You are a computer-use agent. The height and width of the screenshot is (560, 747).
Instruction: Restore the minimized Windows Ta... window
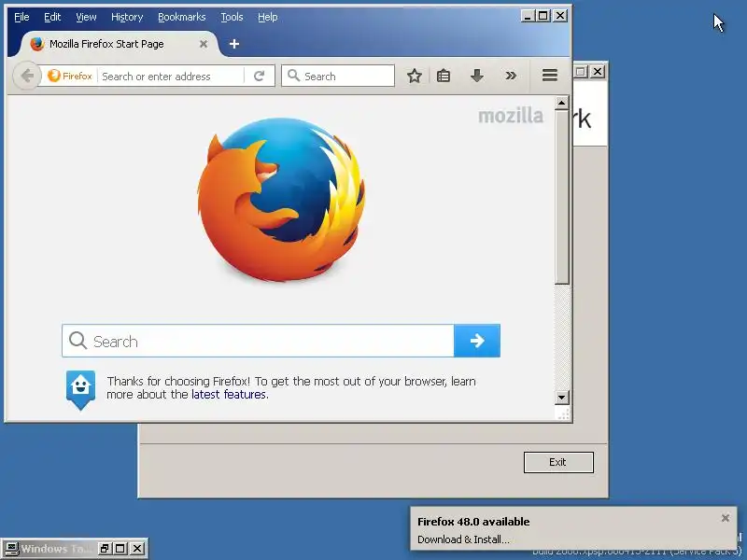tap(105, 549)
